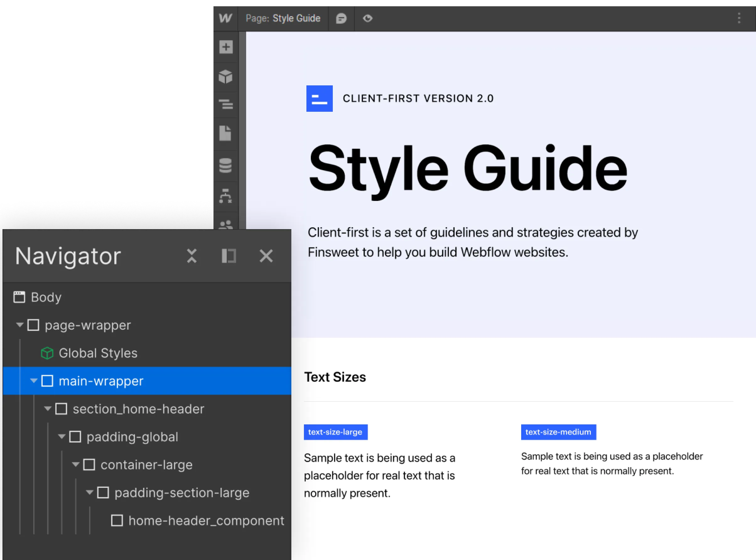Screen dimensions: 756x560
Task: Toggle preview mode eye icon
Action: (368, 18)
